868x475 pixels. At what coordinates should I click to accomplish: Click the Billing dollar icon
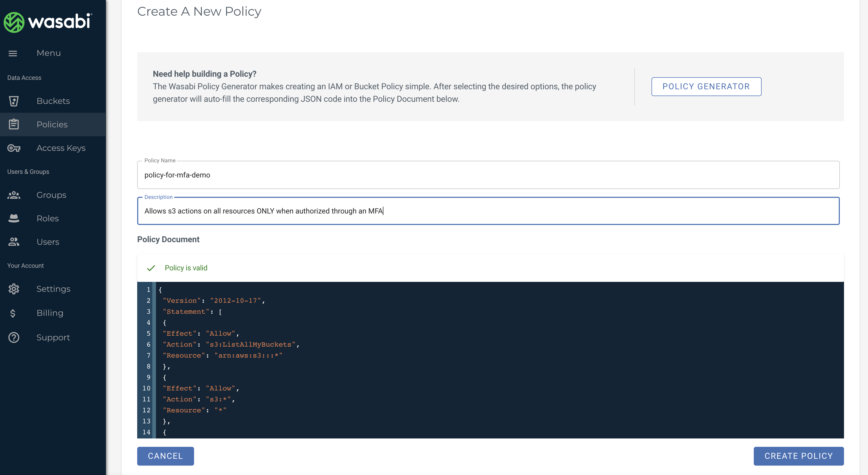point(13,313)
